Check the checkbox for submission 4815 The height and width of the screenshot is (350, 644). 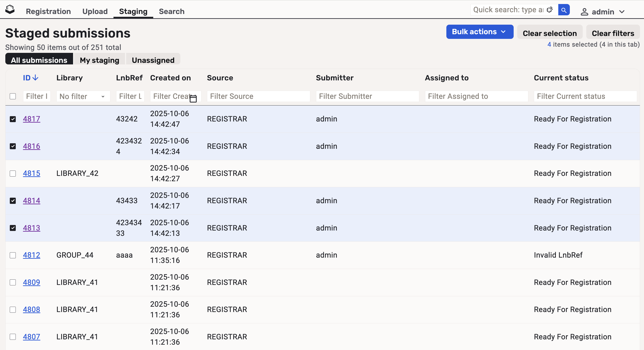pyautogui.click(x=13, y=173)
